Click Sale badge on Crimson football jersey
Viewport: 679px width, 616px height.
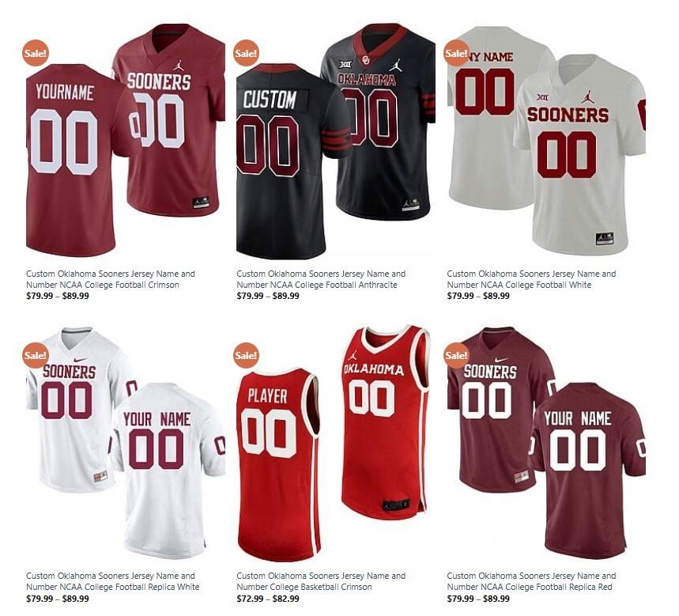(36, 53)
